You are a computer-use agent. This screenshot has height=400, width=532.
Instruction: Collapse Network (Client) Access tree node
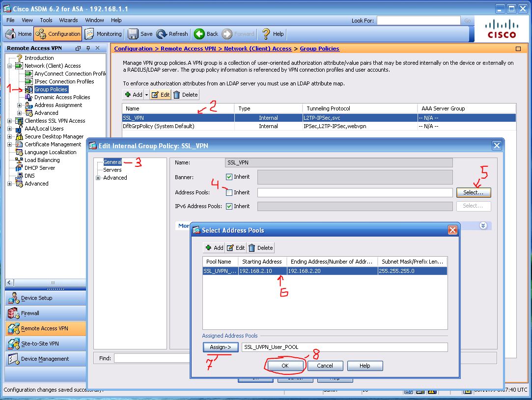9,66
